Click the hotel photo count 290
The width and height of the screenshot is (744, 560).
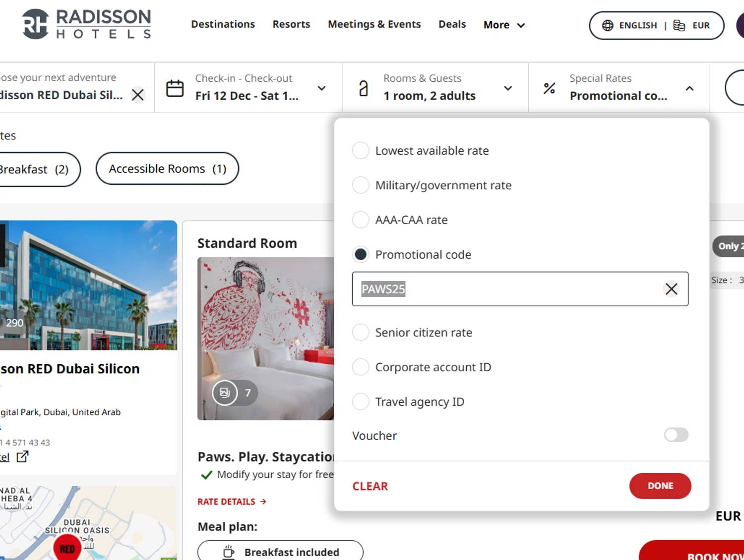tap(14, 323)
